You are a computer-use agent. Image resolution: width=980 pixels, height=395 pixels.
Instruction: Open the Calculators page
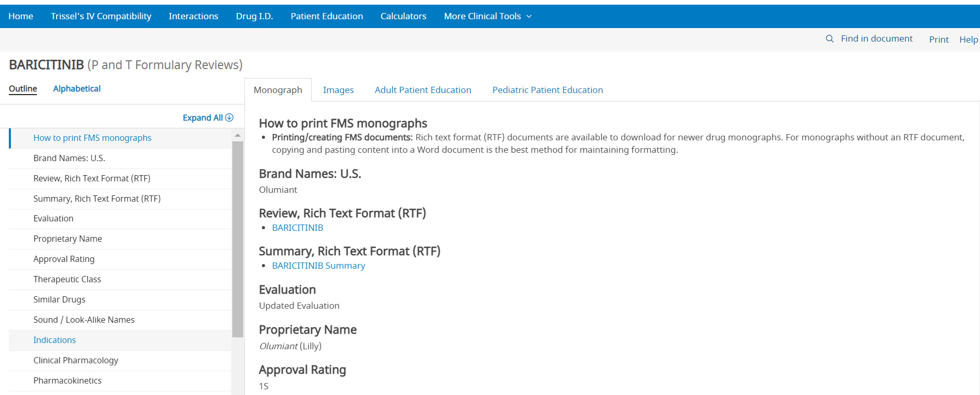click(403, 16)
